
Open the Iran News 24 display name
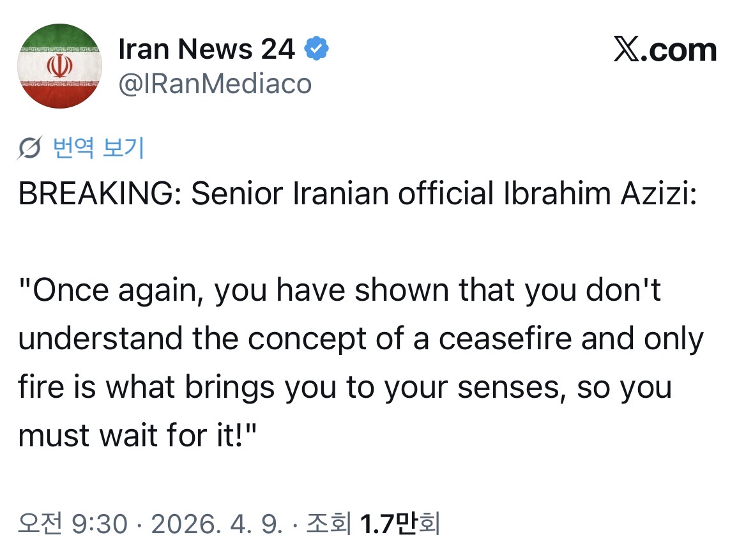(206, 50)
